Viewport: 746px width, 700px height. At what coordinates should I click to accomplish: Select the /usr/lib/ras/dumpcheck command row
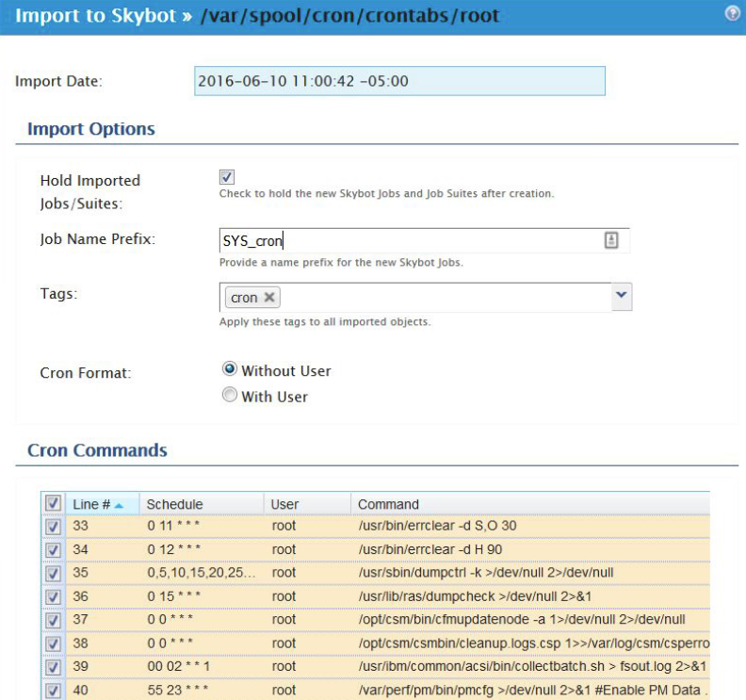376,596
